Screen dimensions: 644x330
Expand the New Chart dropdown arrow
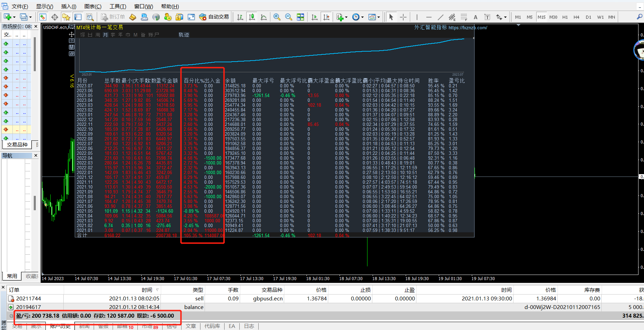tap(14, 17)
